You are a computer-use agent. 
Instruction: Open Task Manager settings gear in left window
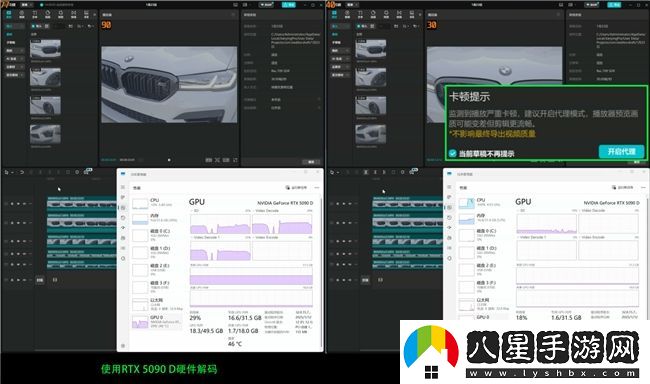(123, 345)
